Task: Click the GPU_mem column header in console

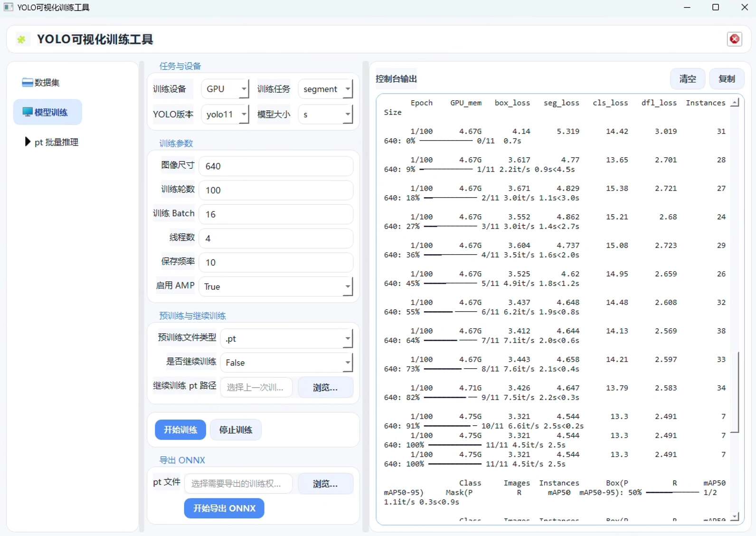Action: click(x=466, y=103)
